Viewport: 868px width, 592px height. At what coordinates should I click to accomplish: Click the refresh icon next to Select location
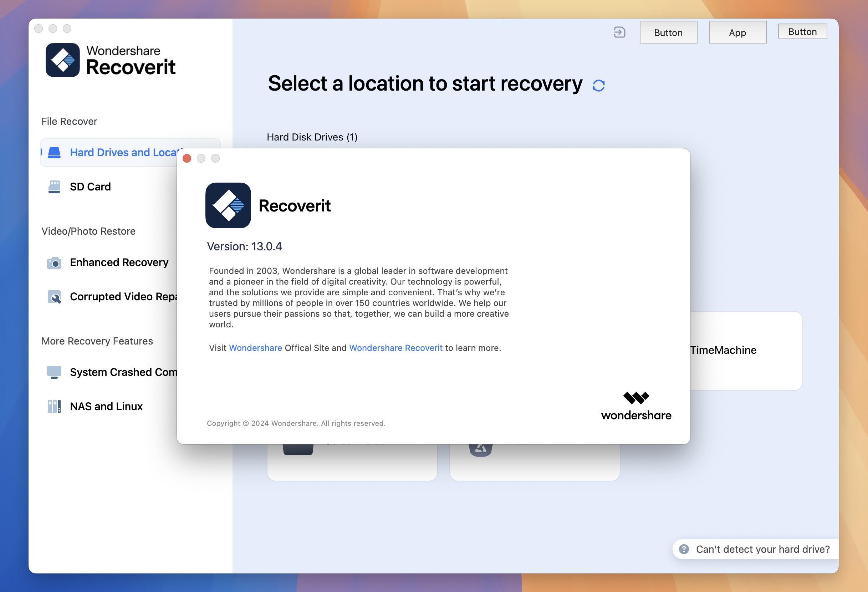click(x=598, y=85)
